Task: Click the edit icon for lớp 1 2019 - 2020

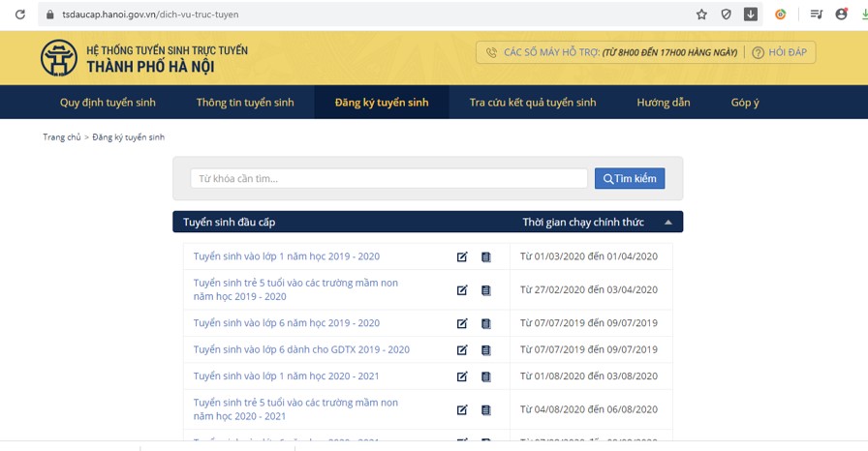Action: (x=462, y=256)
